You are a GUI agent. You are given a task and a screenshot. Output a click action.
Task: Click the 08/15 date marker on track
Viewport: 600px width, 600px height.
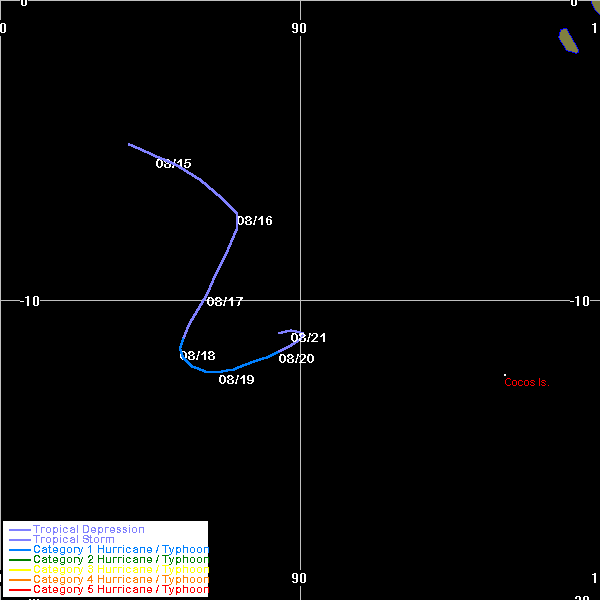174,164
